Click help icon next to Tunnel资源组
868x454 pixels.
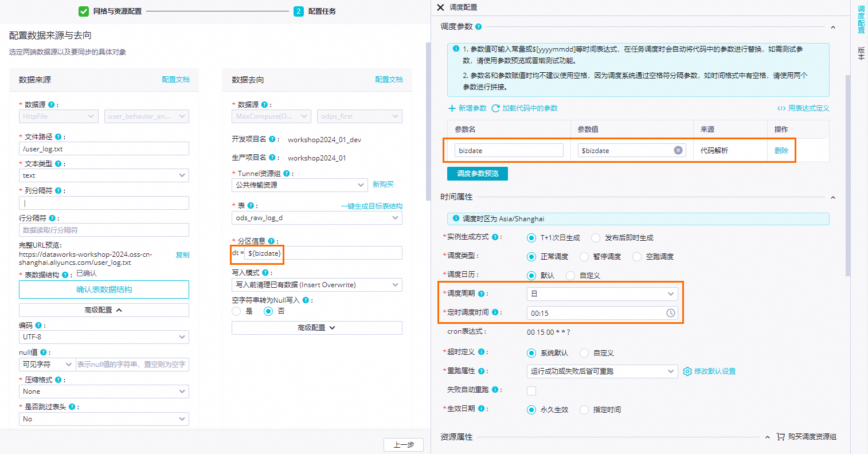287,173
